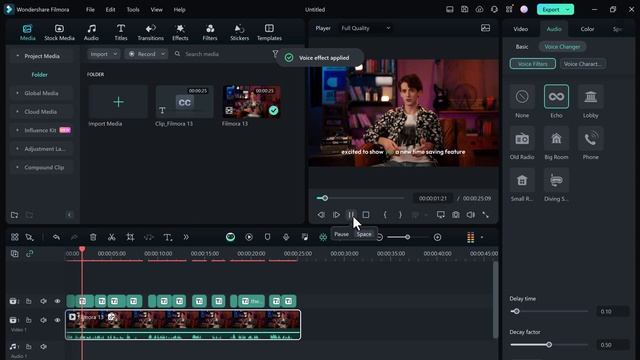Click the delete trash icon in timeline toolbar
Viewport: 640px width, 360px height.
[x=93, y=237]
